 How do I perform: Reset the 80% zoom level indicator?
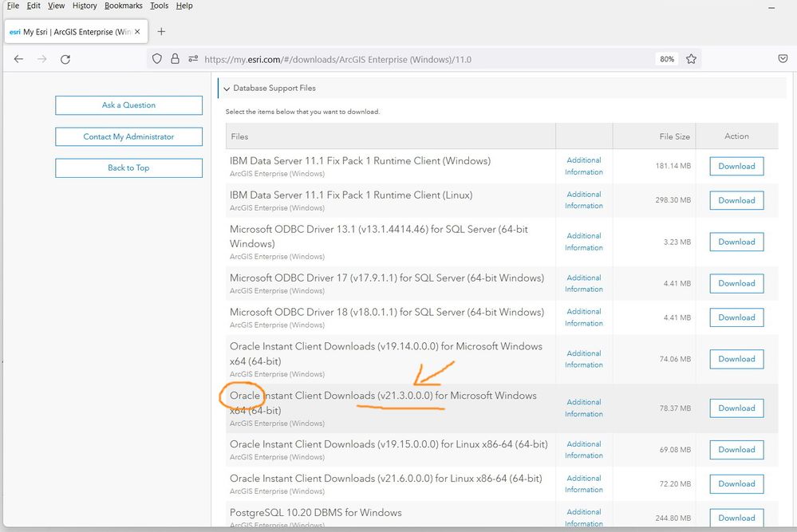[666, 59]
